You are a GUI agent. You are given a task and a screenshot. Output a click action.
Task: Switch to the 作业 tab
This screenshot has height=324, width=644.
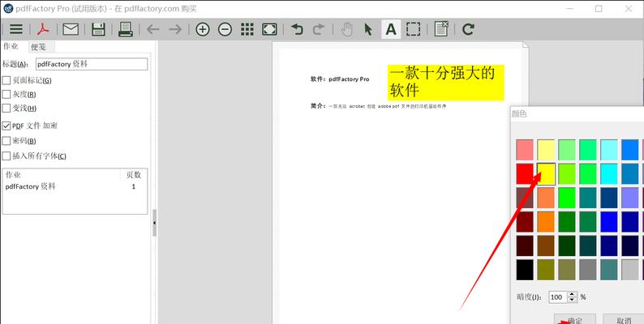pos(11,46)
